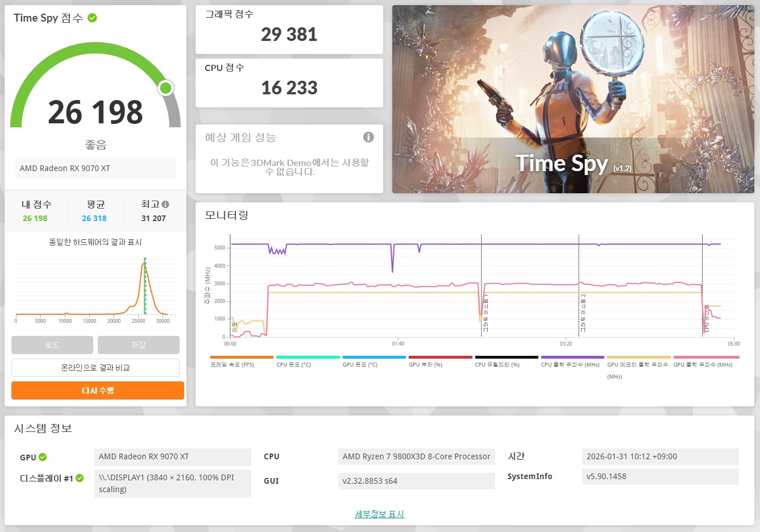
Task: Click the Time Spy benchmark artwork image
Action: point(573,99)
